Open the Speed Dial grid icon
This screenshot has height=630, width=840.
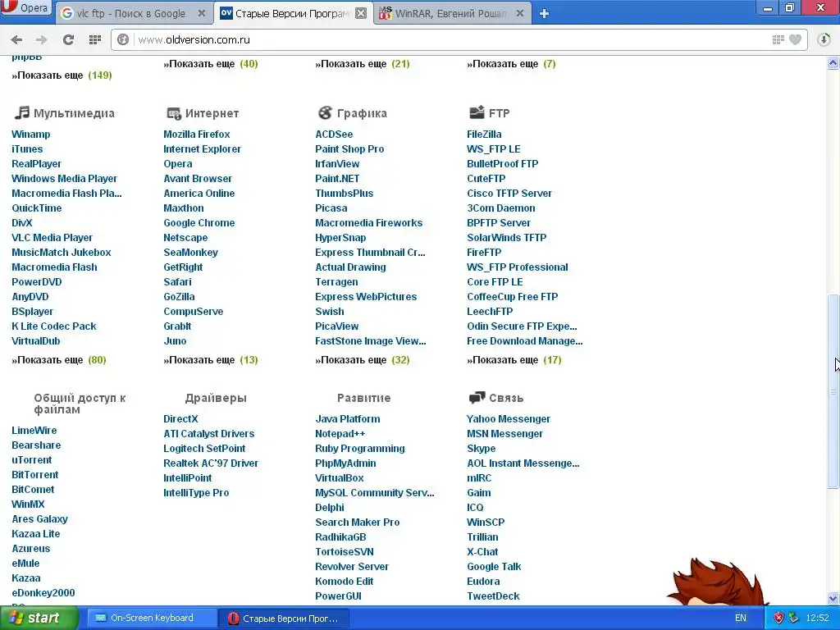pyautogui.click(x=95, y=39)
